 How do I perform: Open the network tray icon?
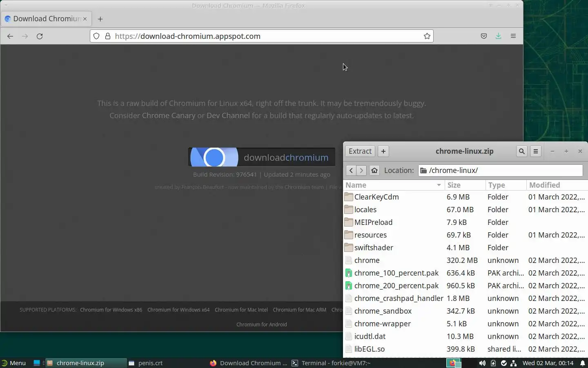pos(514,363)
